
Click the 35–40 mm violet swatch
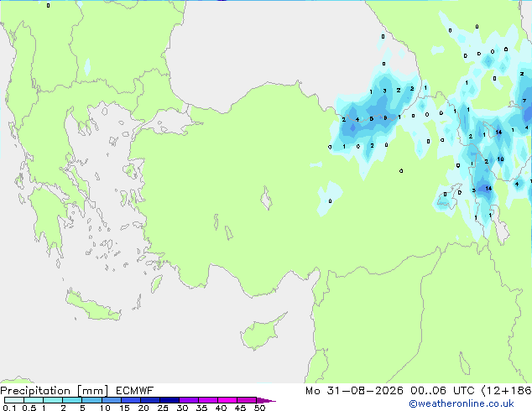coord(208,400)
